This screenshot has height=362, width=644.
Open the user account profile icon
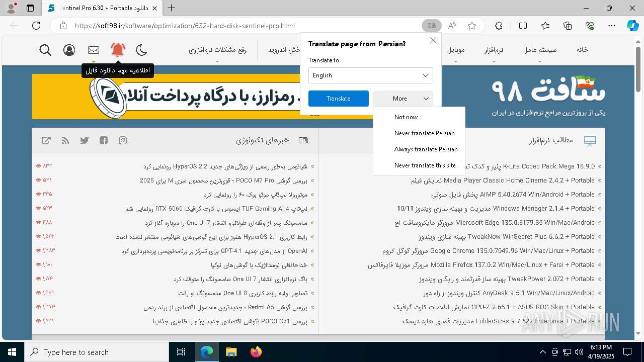[69, 50]
